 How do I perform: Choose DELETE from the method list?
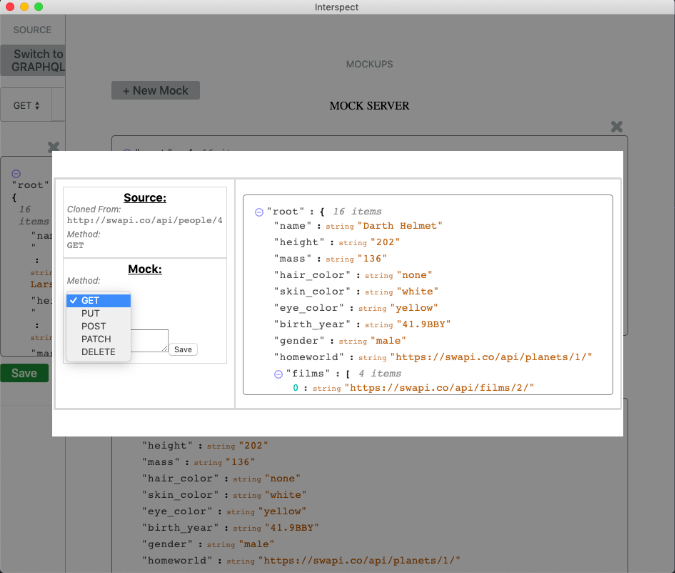[x=99, y=352]
